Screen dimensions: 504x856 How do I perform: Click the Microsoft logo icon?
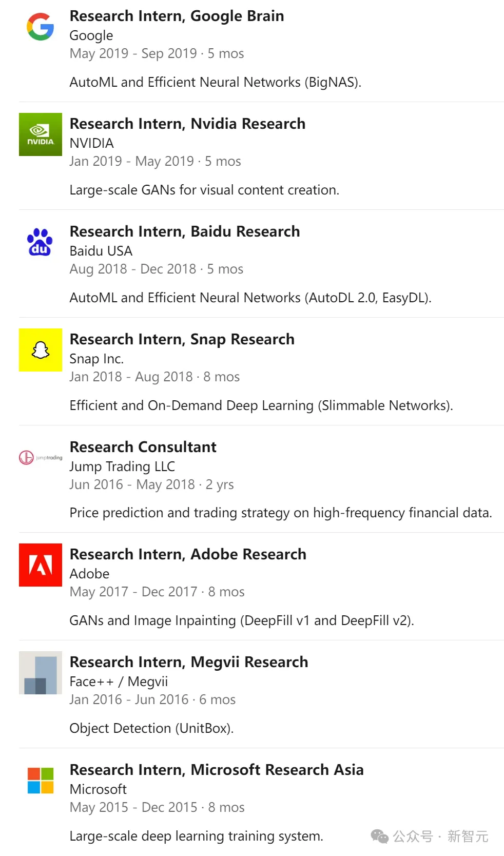tap(40, 781)
